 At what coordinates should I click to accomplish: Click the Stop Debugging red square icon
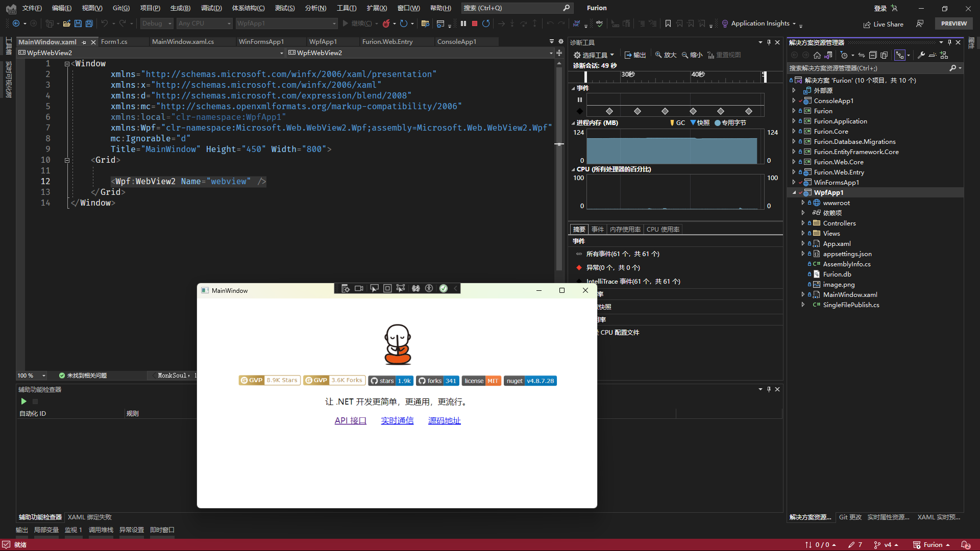point(475,23)
